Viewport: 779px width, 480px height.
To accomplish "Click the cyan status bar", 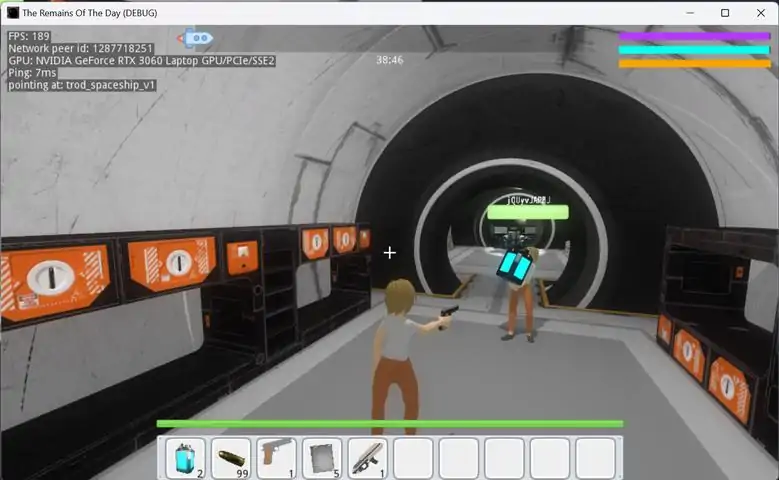I will click(x=694, y=50).
